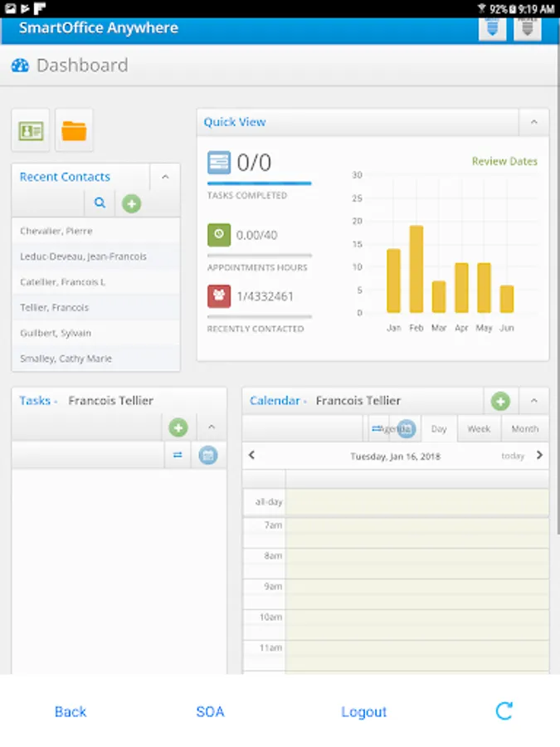Collapse the Calendar panel

(x=533, y=401)
